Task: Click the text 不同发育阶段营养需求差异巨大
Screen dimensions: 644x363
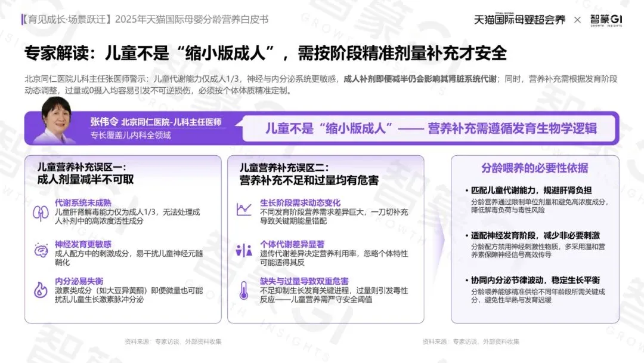Action: [x=312, y=212]
